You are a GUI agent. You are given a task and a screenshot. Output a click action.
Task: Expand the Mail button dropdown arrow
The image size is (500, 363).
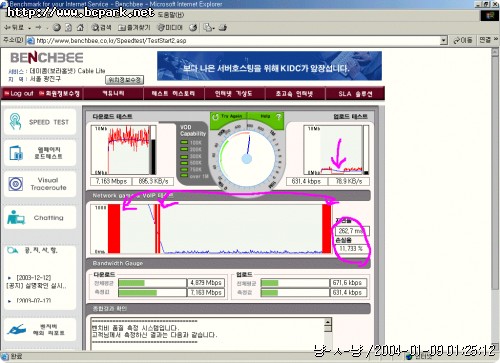coord(214,28)
